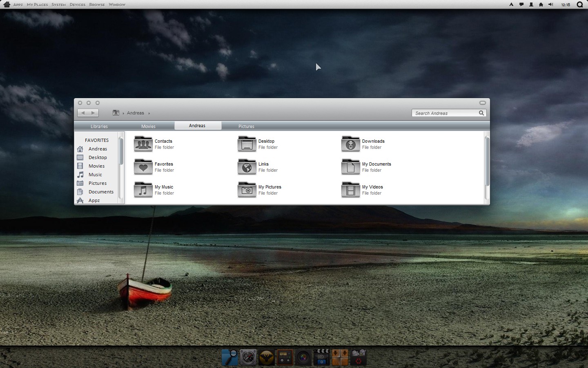The height and width of the screenshot is (368, 588).
Task: Click the Pictures camera icon in sidebar
Action: point(80,183)
